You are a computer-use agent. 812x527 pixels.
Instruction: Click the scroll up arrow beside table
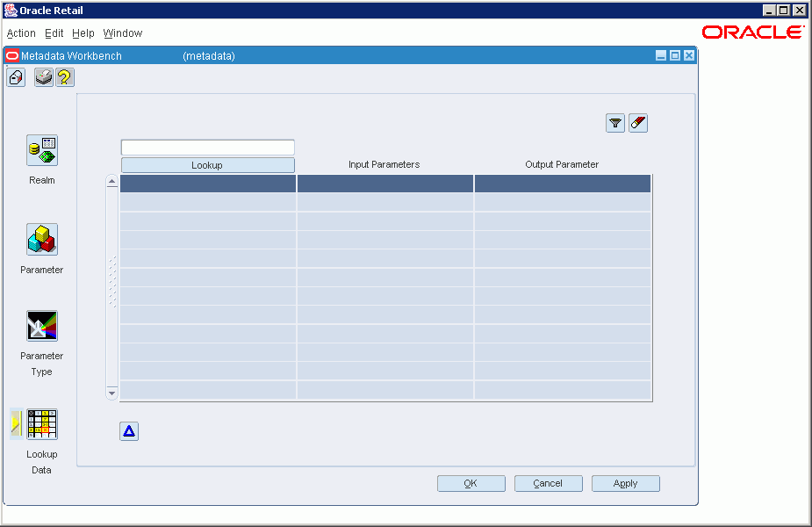[x=111, y=181]
